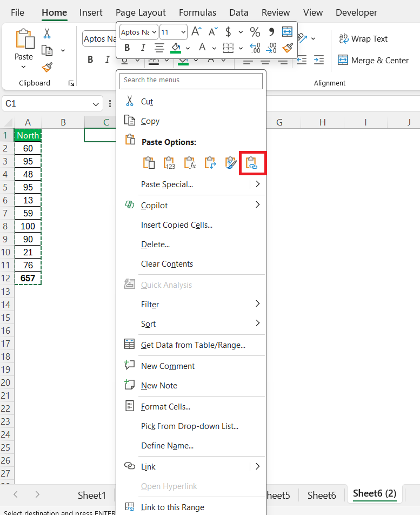Open mini toolbar fill color dropdown arrow

click(x=188, y=48)
